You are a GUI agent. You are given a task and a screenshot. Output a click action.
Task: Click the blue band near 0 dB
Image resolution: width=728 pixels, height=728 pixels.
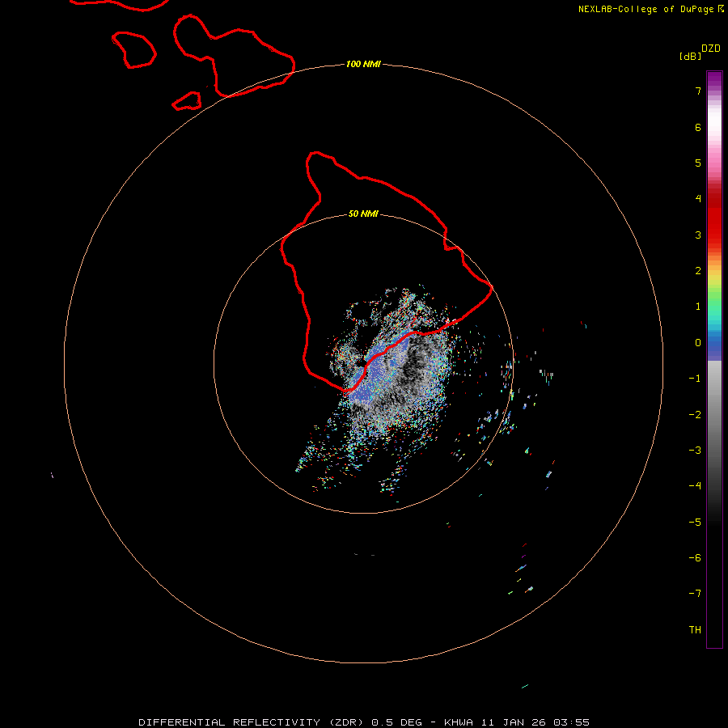[714, 346]
